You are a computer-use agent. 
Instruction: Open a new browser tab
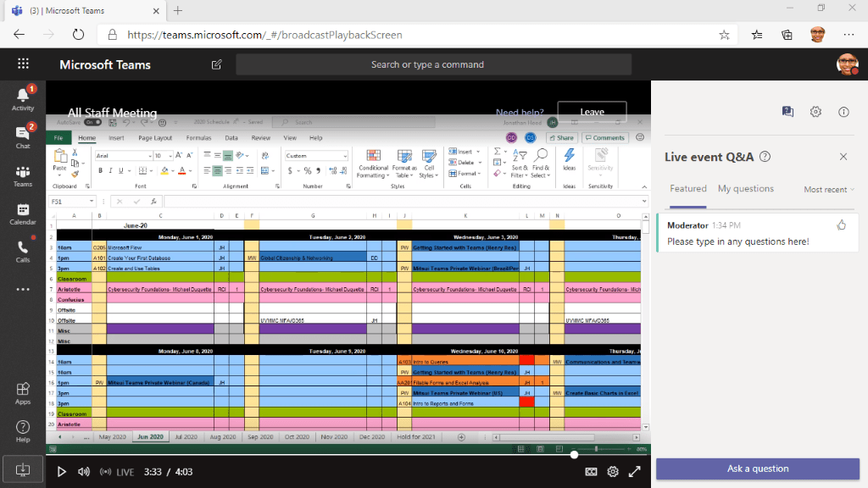tap(178, 10)
